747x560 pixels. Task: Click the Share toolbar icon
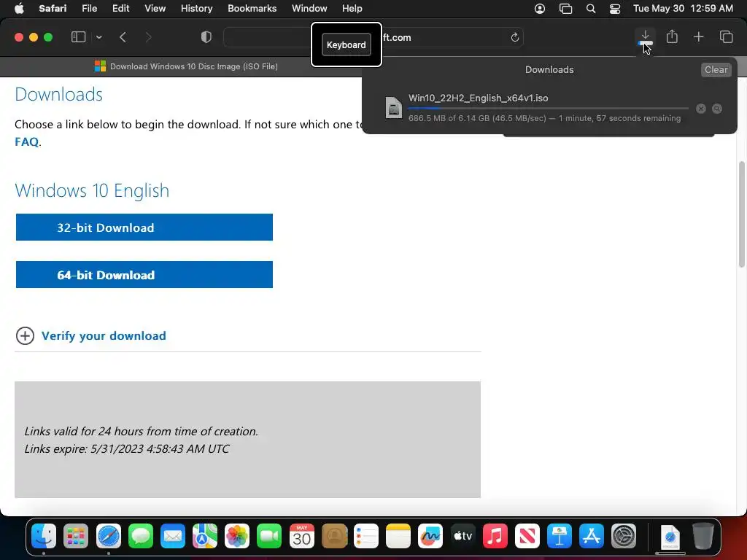click(672, 36)
